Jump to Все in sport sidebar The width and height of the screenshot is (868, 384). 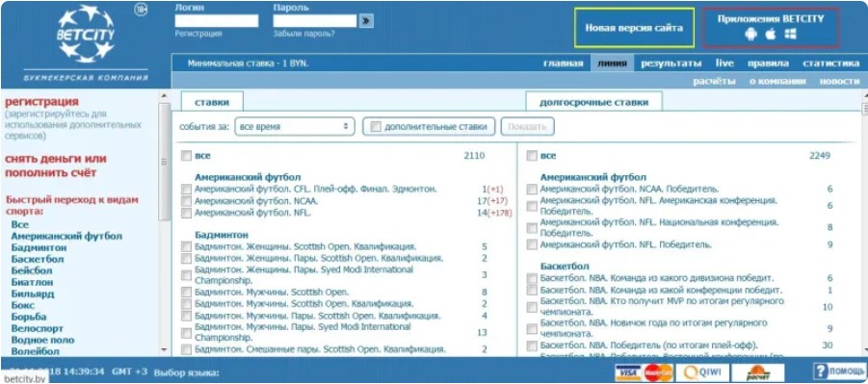[x=19, y=224]
